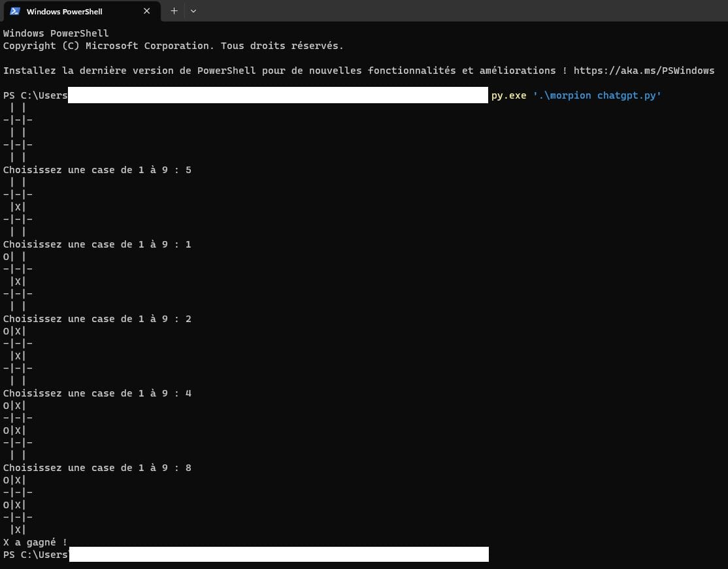Viewport: 728px width, 569px height.
Task: Click the '.\morpion chatgpt.py' script argument
Action: (x=597, y=95)
